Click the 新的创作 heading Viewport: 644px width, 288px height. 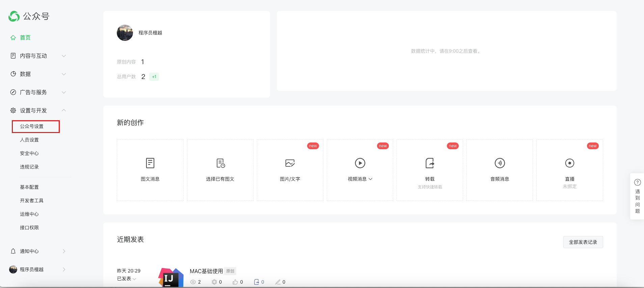(x=130, y=123)
